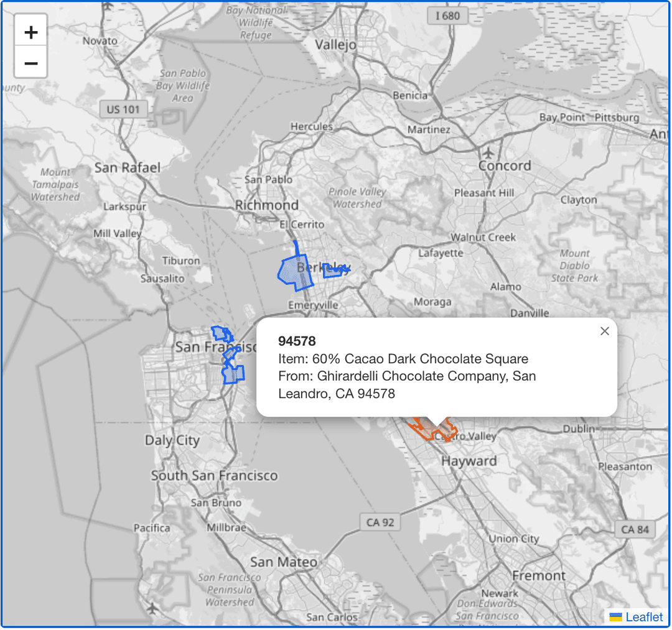Click the CA 92 highway shield
This screenshot has height=630, width=672.
tap(380, 522)
